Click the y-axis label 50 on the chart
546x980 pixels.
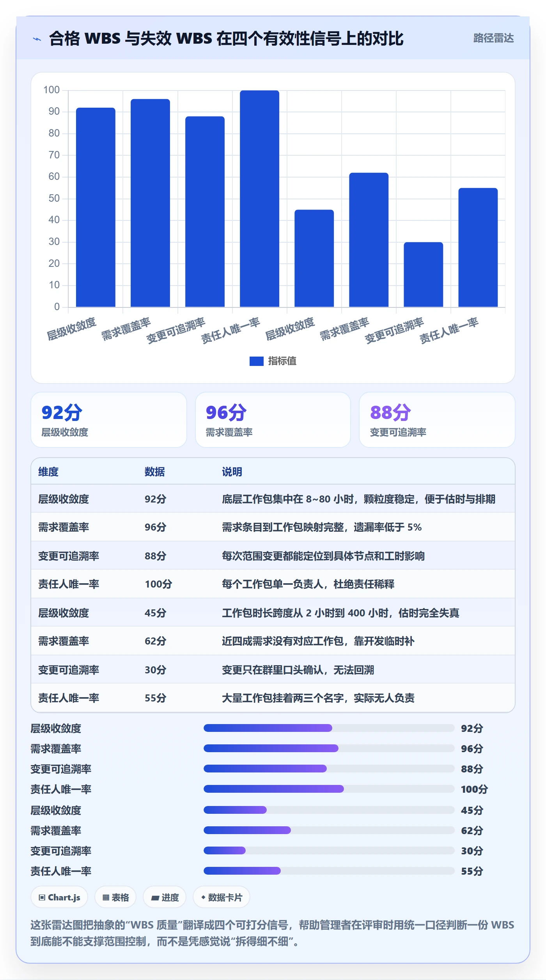pos(54,199)
